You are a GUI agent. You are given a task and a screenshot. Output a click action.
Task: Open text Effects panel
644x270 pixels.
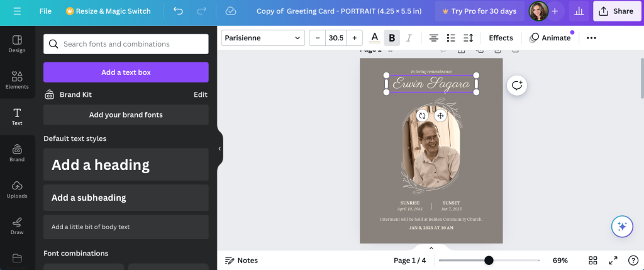[x=501, y=38]
